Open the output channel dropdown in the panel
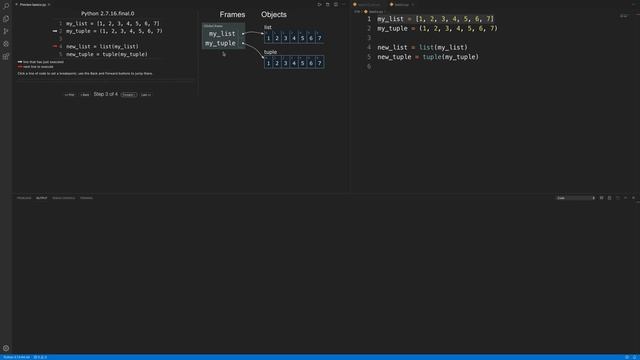Viewport: 640px width, 360px height. click(576, 198)
